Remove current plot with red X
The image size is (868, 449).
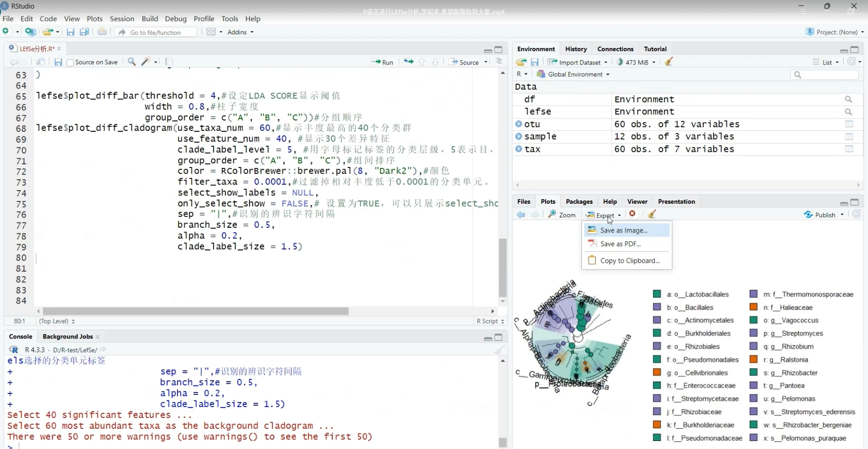pyautogui.click(x=633, y=214)
